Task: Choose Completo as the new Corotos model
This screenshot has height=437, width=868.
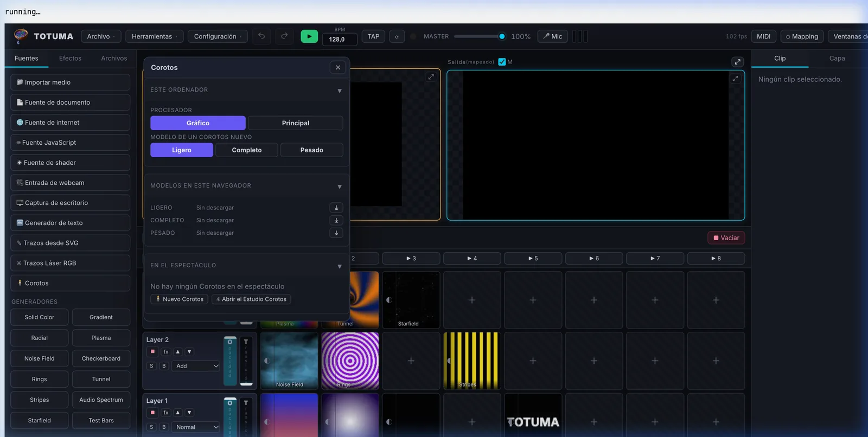Action: pyautogui.click(x=247, y=150)
